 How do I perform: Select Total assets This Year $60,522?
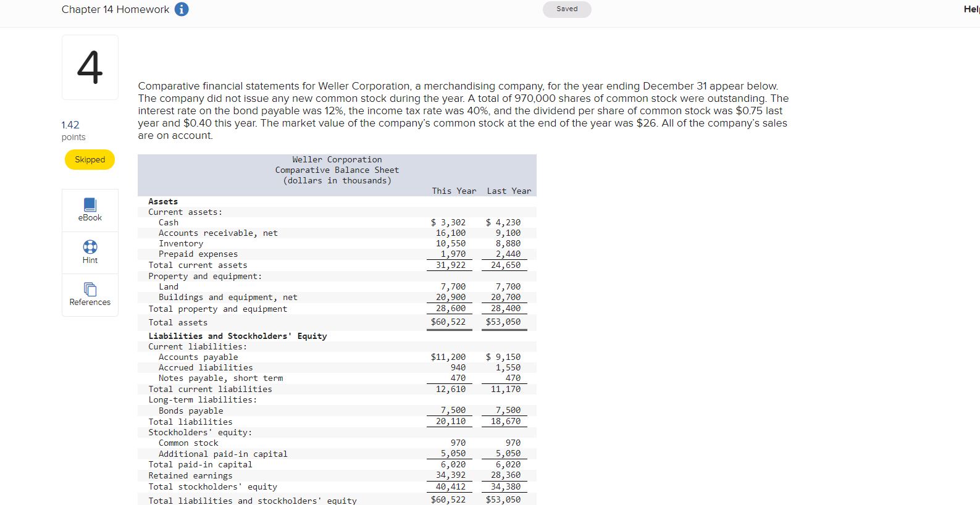448,322
